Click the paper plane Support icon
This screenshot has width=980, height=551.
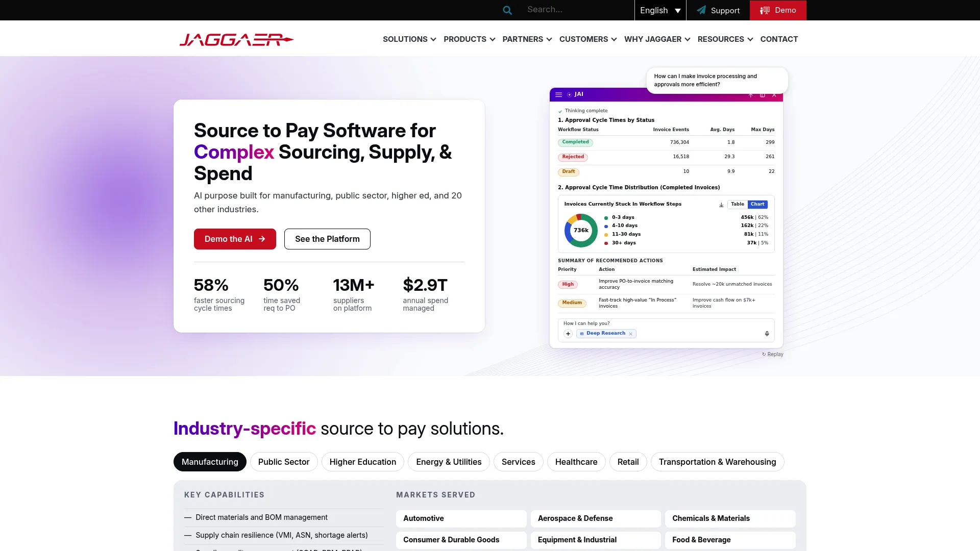coord(701,10)
